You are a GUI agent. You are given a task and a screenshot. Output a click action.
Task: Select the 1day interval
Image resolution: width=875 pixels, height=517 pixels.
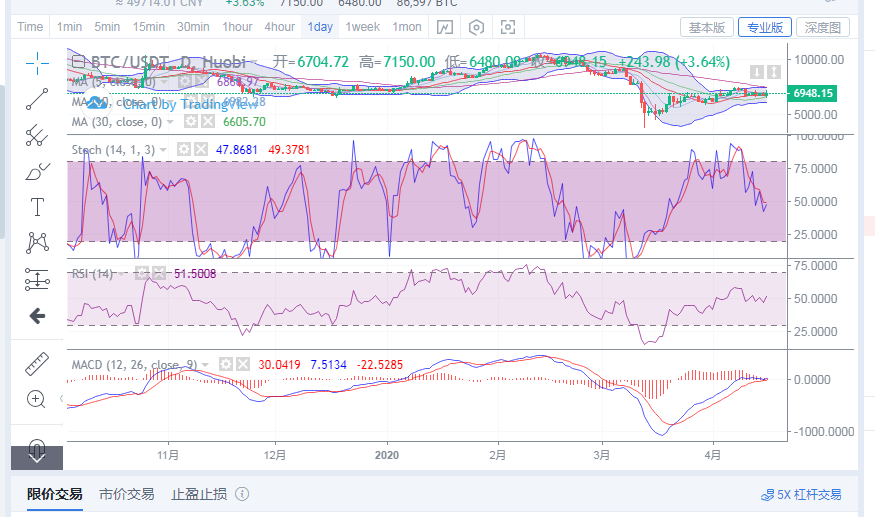pyautogui.click(x=320, y=27)
